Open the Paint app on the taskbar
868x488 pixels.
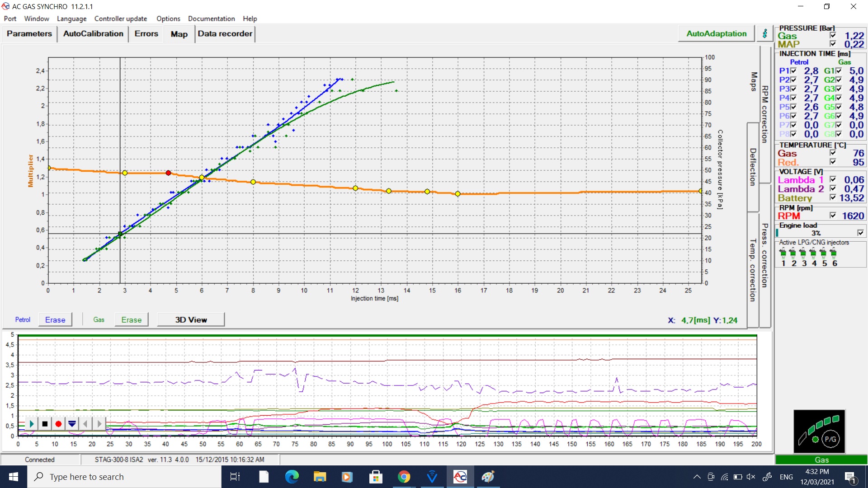click(x=488, y=477)
